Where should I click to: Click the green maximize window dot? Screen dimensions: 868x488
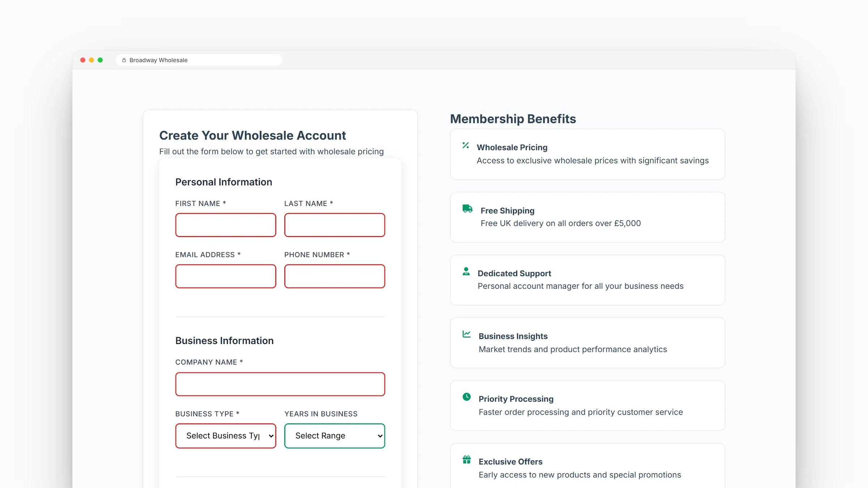click(x=100, y=60)
